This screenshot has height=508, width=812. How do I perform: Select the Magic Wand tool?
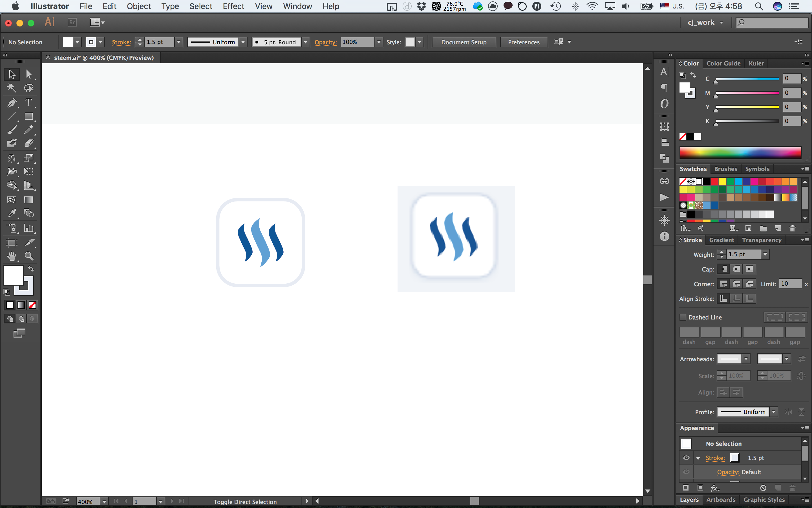click(x=12, y=88)
